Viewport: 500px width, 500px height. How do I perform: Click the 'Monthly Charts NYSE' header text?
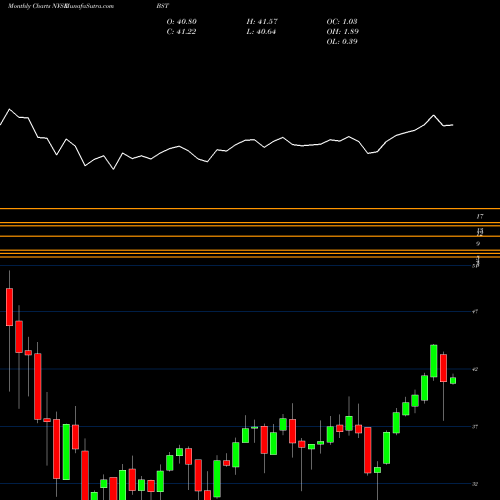[37, 6]
